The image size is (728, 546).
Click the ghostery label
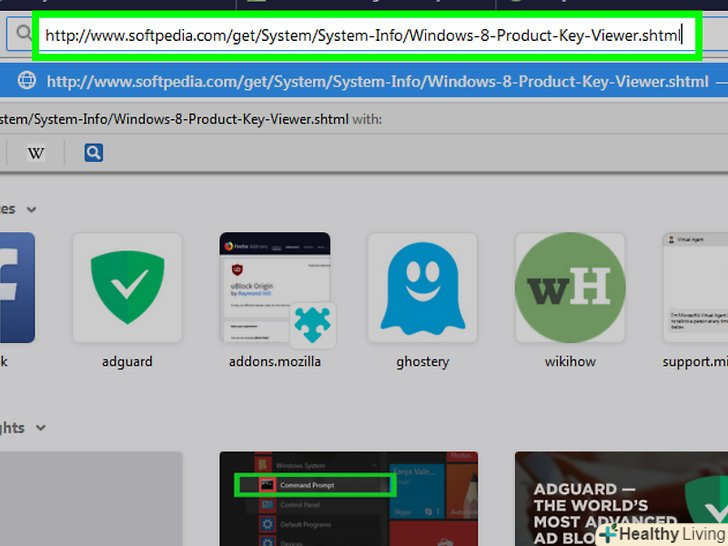[x=422, y=362]
